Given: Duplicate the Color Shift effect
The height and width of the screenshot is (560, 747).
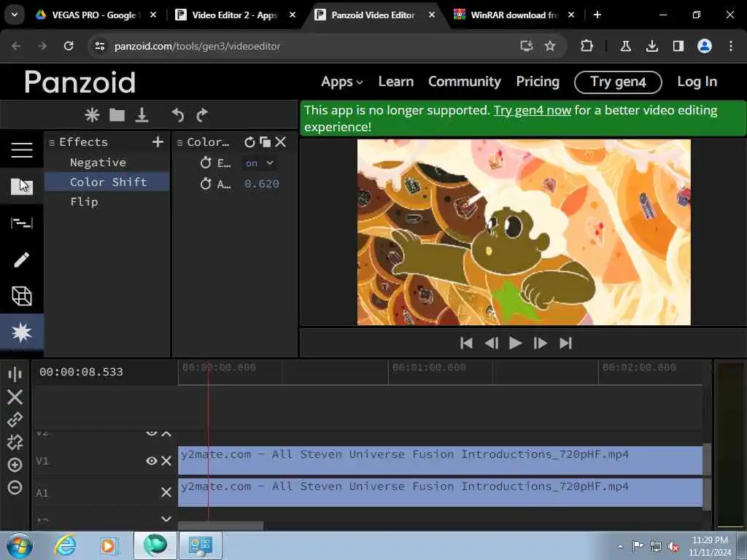Looking at the screenshot, I should coord(266,142).
